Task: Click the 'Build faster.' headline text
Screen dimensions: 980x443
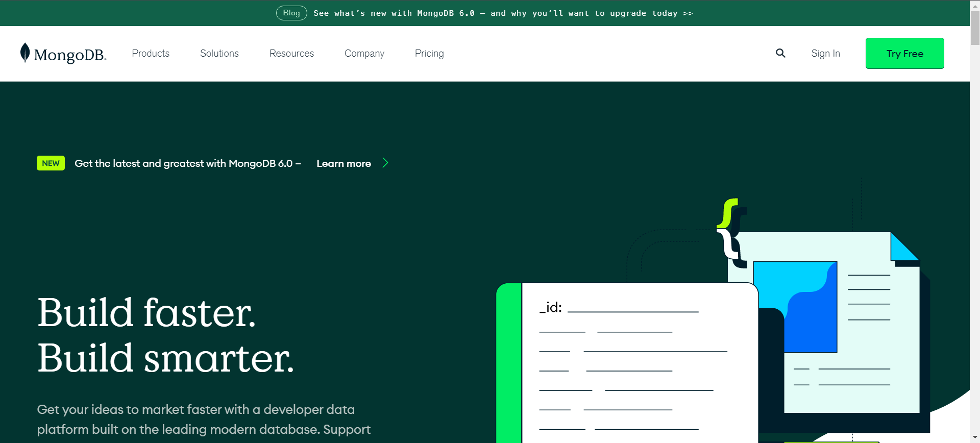Action: [146, 312]
